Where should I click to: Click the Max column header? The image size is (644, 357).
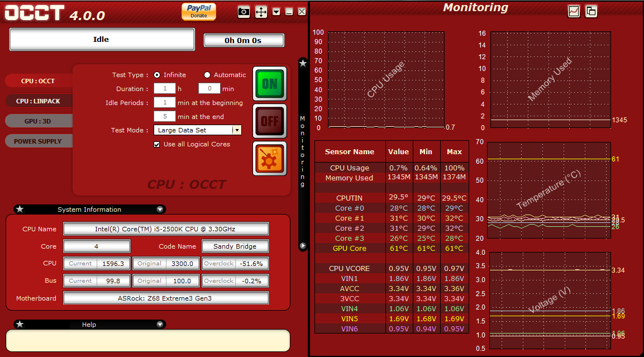coord(454,151)
